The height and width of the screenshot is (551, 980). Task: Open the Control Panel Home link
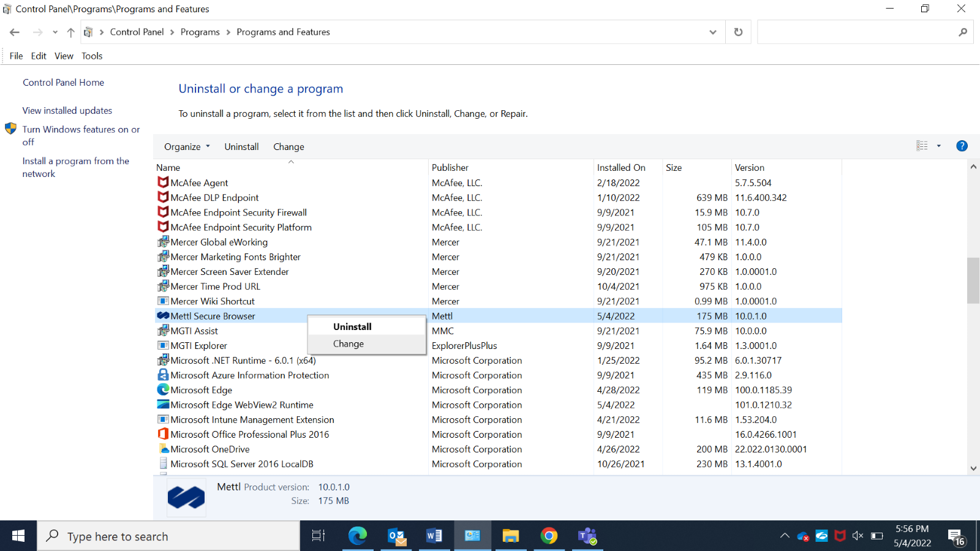pyautogui.click(x=63, y=82)
